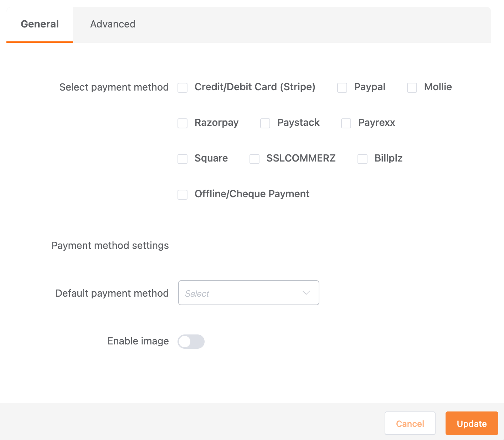
Task: Check Offline/Cheque Payment option
Action: 182,195
